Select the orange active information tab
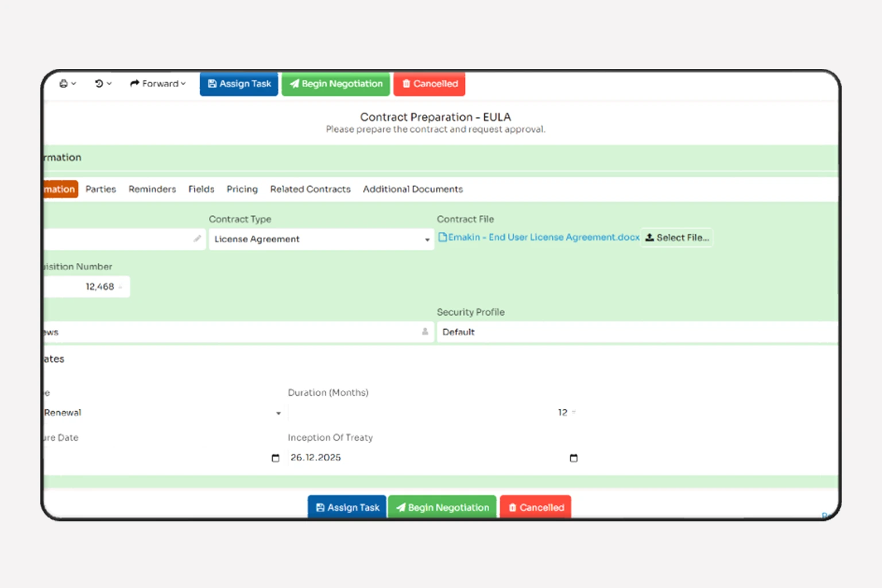 [61, 189]
